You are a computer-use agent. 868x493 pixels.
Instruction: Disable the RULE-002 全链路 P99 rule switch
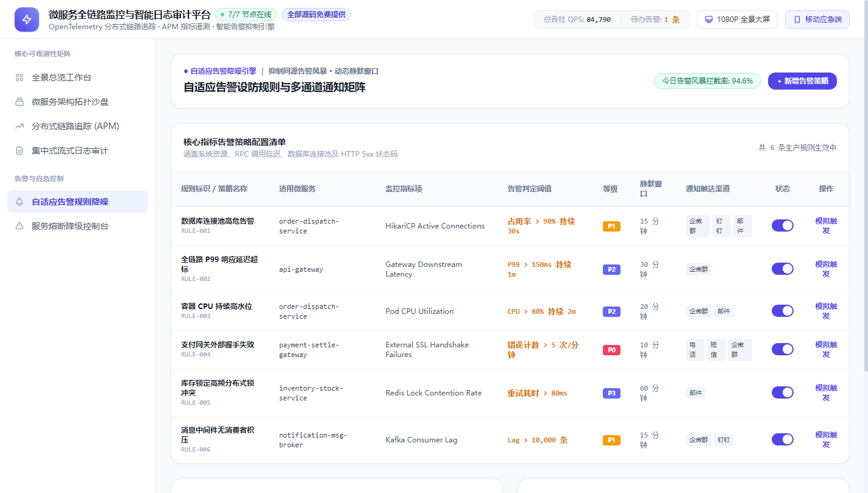click(783, 269)
